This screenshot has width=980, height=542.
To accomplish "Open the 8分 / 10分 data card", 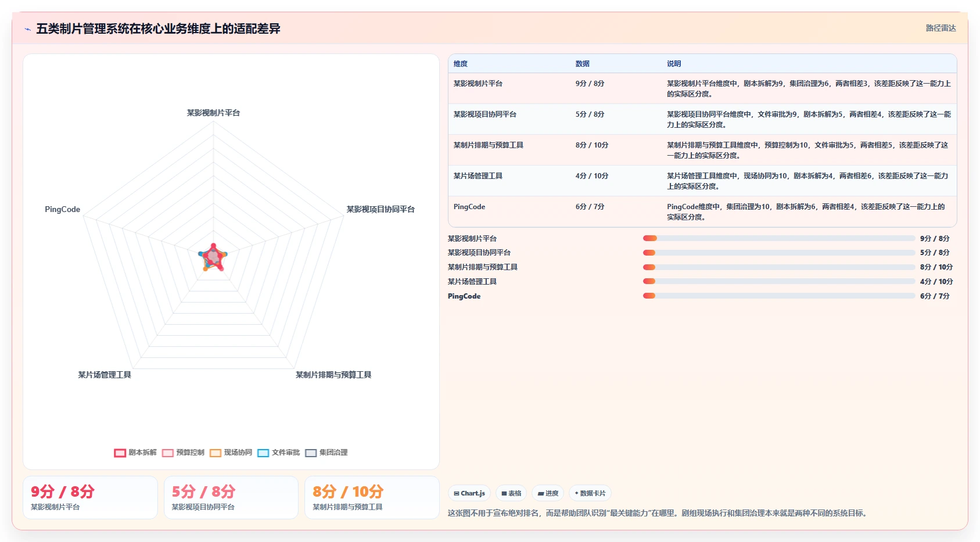I will point(372,497).
